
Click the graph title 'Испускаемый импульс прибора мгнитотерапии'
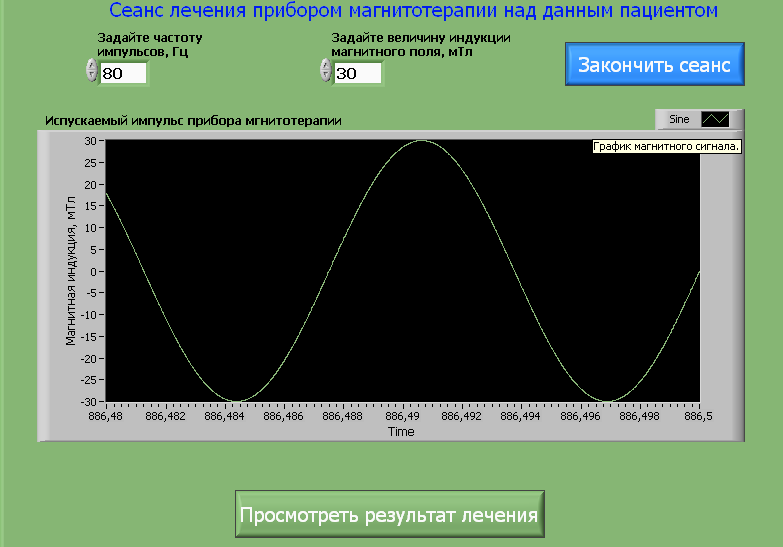click(193, 121)
